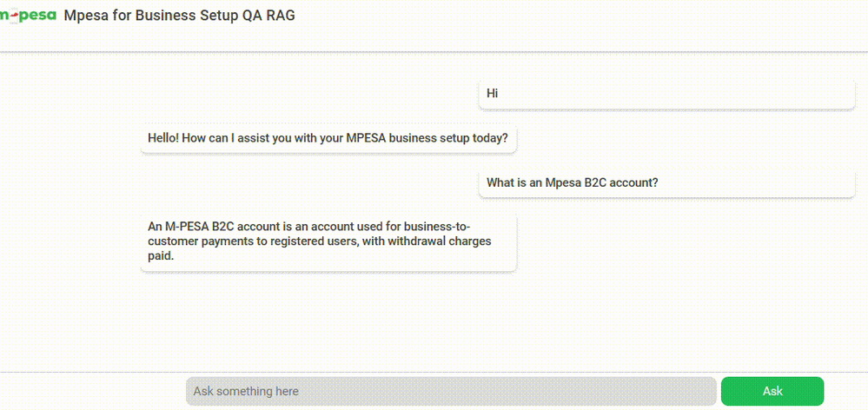This screenshot has height=410, width=868.
Task: Click the divider line above the input bar
Action: tap(434, 372)
